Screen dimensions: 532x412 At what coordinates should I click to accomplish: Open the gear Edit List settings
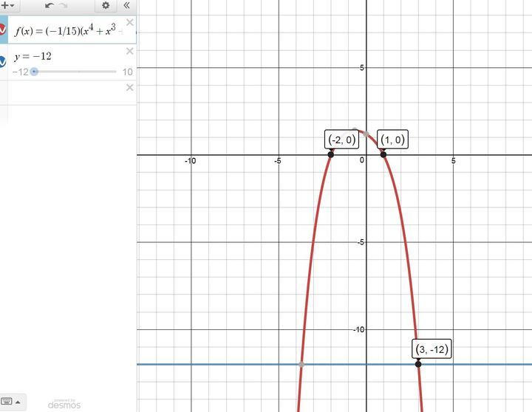tap(106, 5)
